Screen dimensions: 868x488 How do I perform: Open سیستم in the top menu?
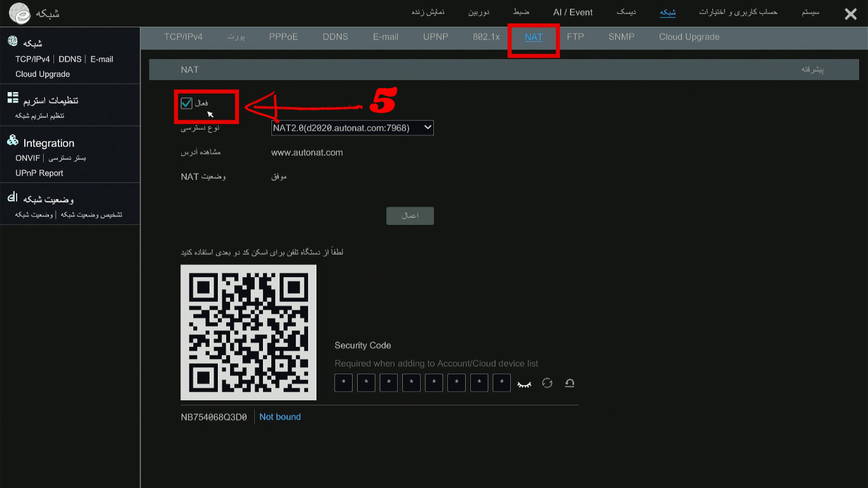811,12
